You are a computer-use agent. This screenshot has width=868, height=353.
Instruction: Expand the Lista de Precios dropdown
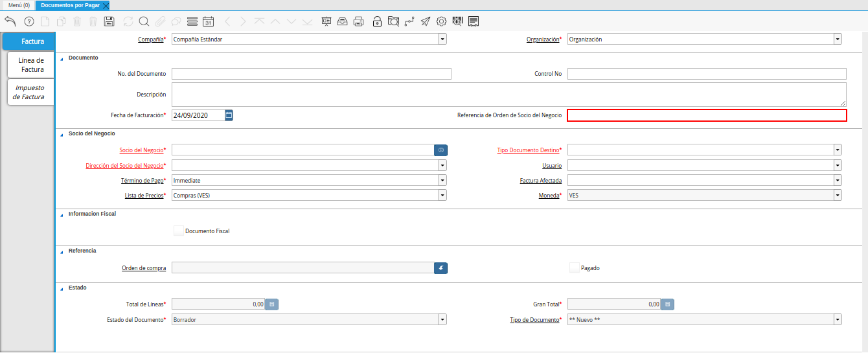pyautogui.click(x=442, y=195)
